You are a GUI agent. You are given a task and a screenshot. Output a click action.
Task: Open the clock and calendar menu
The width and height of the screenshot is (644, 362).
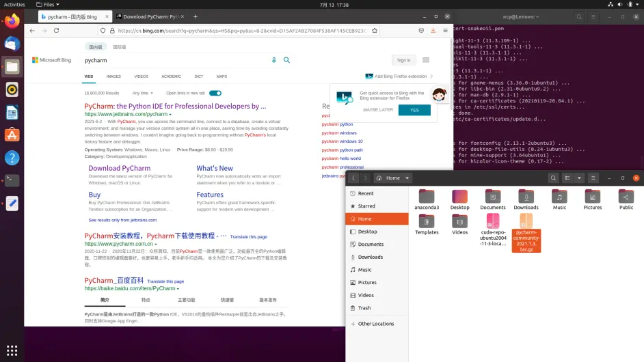(334, 5)
